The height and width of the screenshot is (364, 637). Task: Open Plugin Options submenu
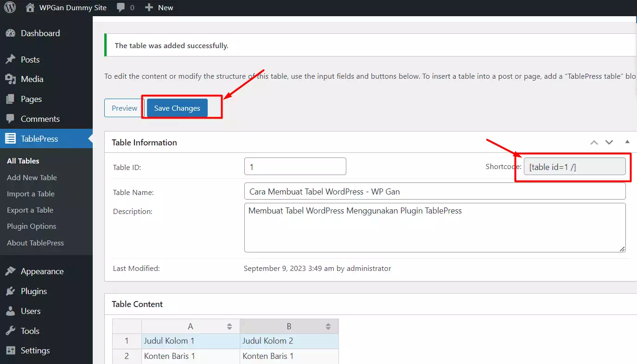(x=32, y=226)
